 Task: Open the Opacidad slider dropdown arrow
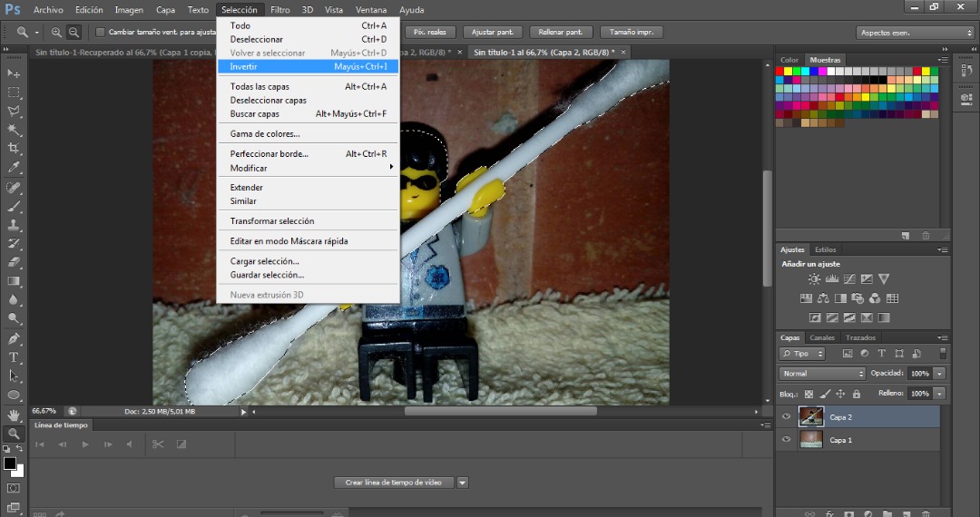click(939, 374)
